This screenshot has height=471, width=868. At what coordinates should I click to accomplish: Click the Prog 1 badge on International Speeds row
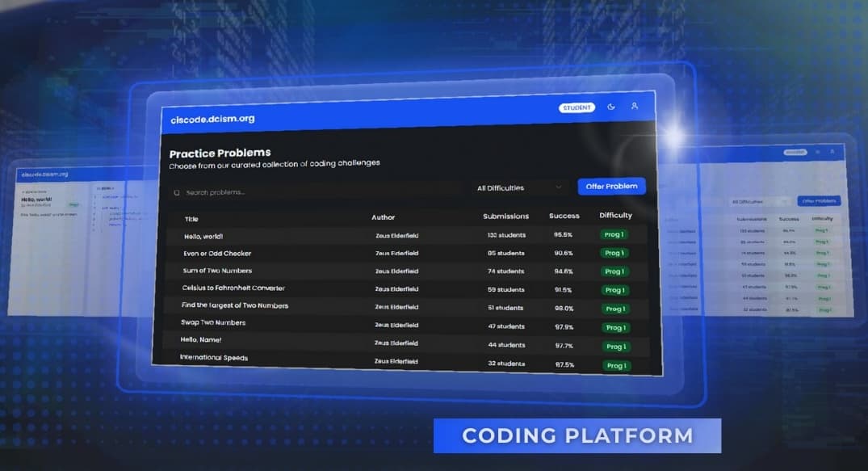617,365
